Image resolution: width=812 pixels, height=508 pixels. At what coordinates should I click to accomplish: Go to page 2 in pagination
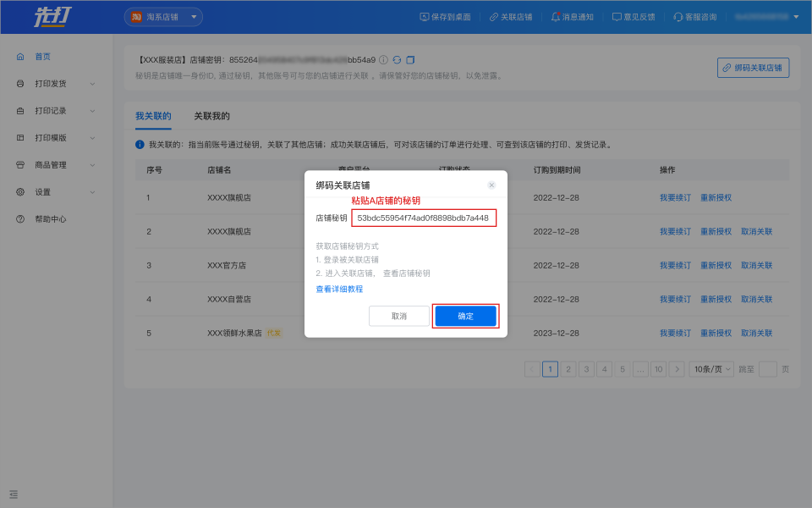click(568, 369)
